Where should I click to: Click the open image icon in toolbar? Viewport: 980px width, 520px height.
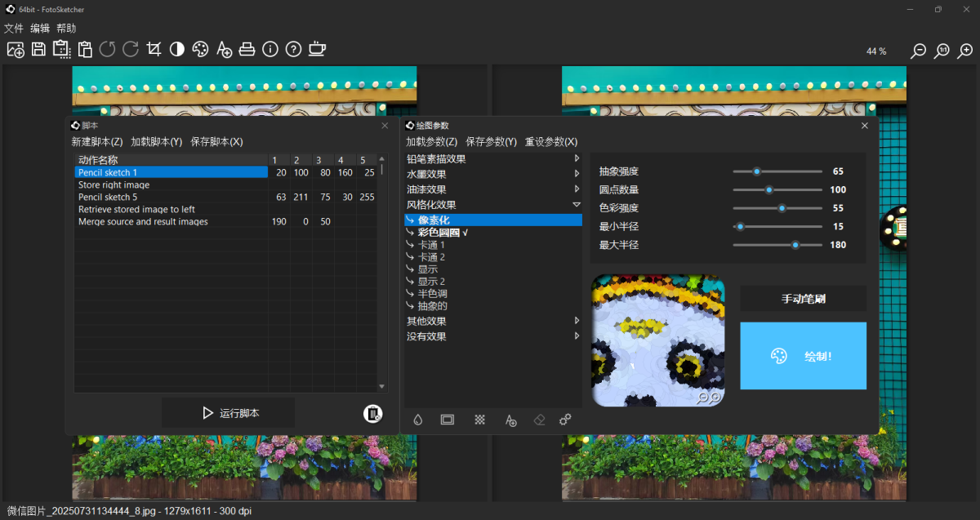click(x=16, y=50)
